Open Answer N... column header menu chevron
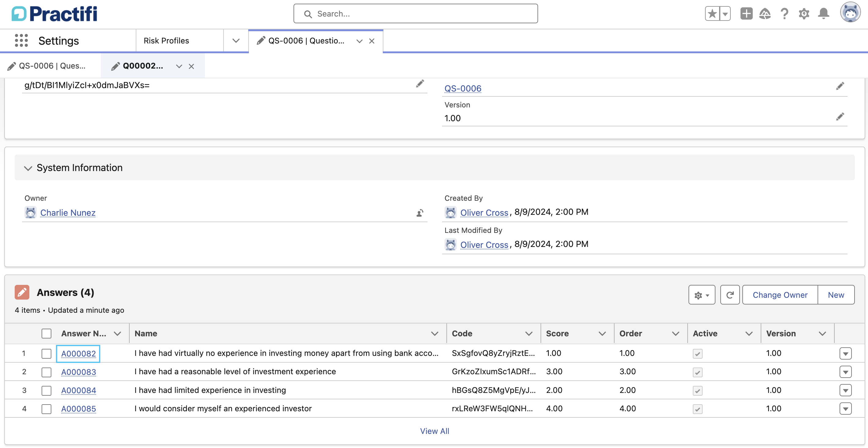Image resolution: width=868 pixels, height=448 pixels. pyautogui.click(x=117, y=334)
